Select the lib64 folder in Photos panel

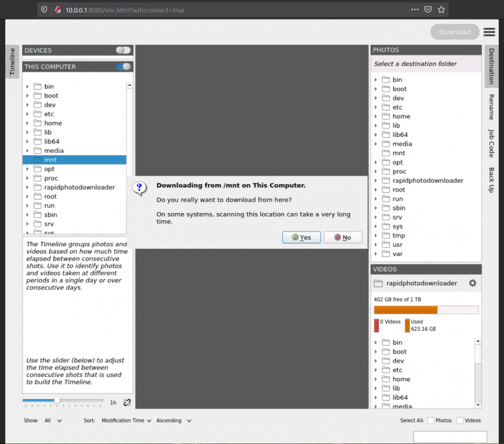point(400,135)
